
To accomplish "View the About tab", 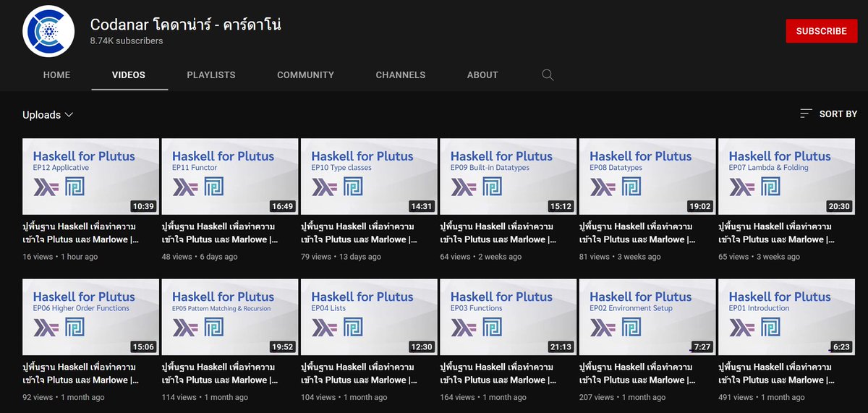I will point(482,74).
